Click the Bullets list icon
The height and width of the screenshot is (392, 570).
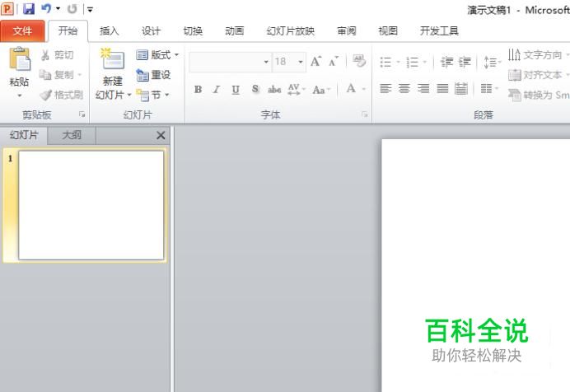coord(385,62)
